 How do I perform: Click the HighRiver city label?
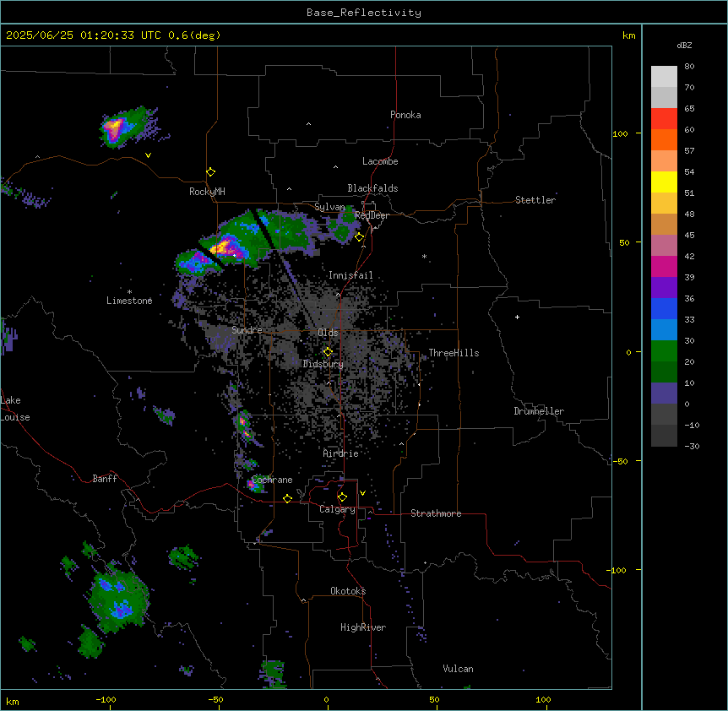tap(363, 627)
